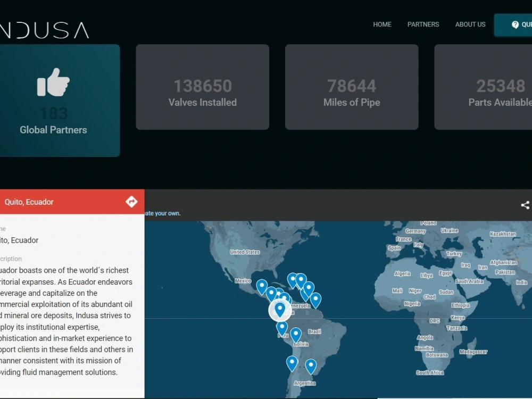Select the Parts Available card

(x=483, y=87)
